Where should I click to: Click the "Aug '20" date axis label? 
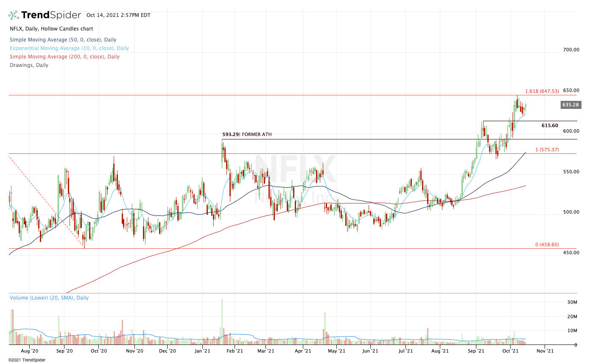click(30, 351)
